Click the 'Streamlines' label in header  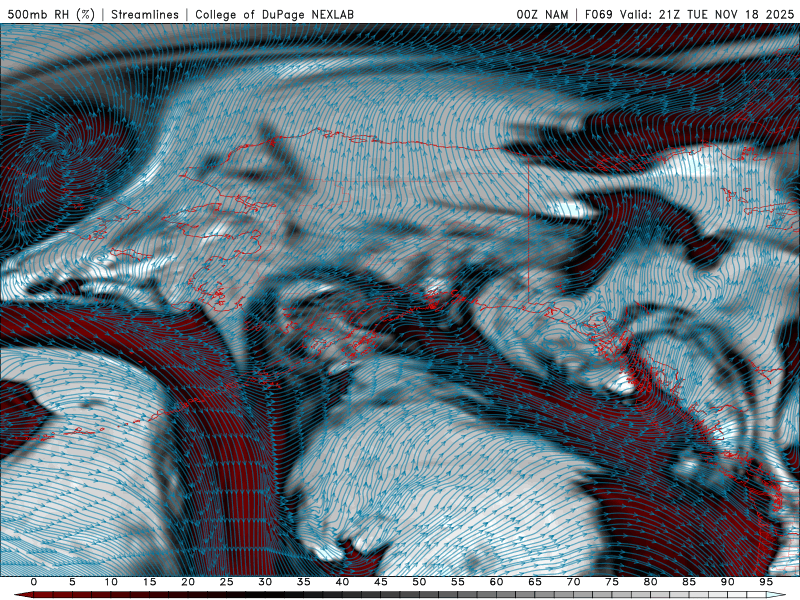coord(145,14)
